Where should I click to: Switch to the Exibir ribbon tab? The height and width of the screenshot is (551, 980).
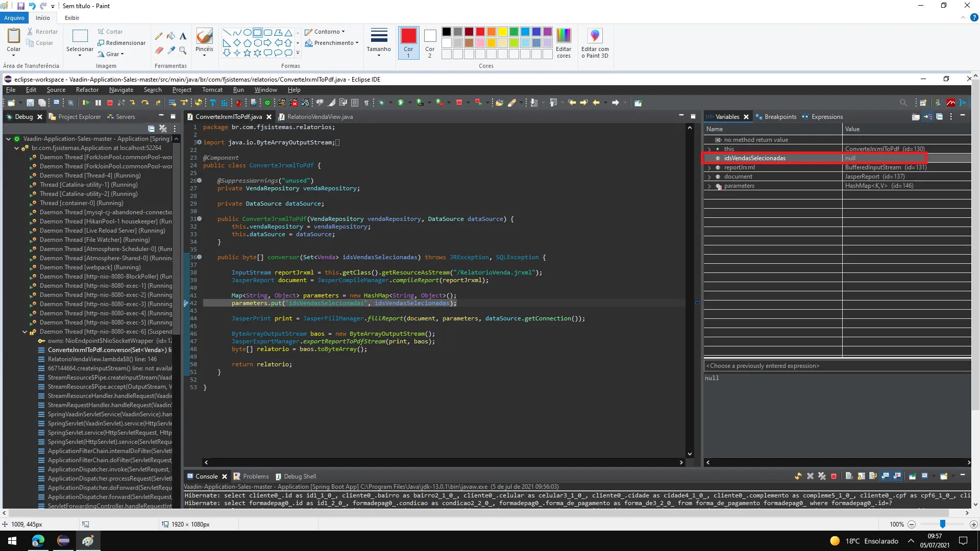(71, 18)
